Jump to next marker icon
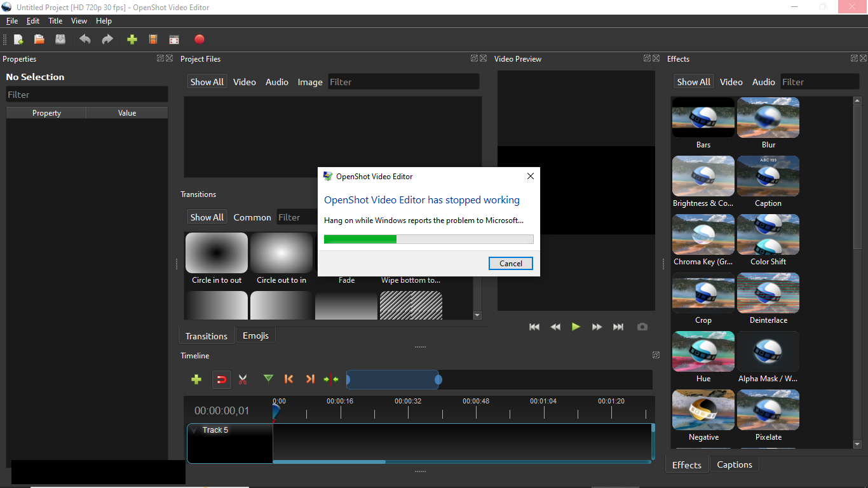 point(310,379)
